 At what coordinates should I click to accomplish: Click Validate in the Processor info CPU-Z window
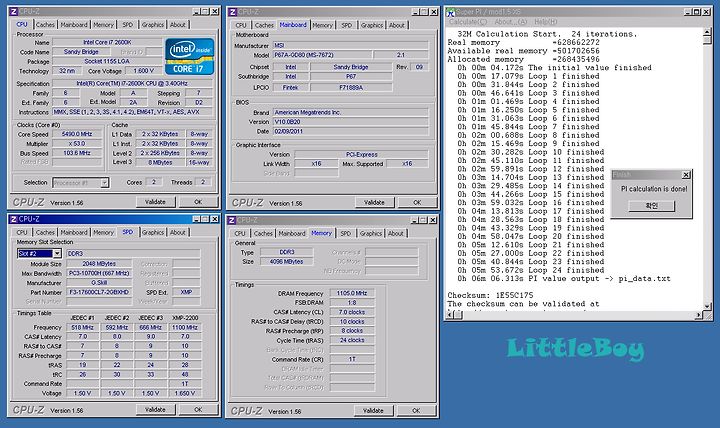155,202
